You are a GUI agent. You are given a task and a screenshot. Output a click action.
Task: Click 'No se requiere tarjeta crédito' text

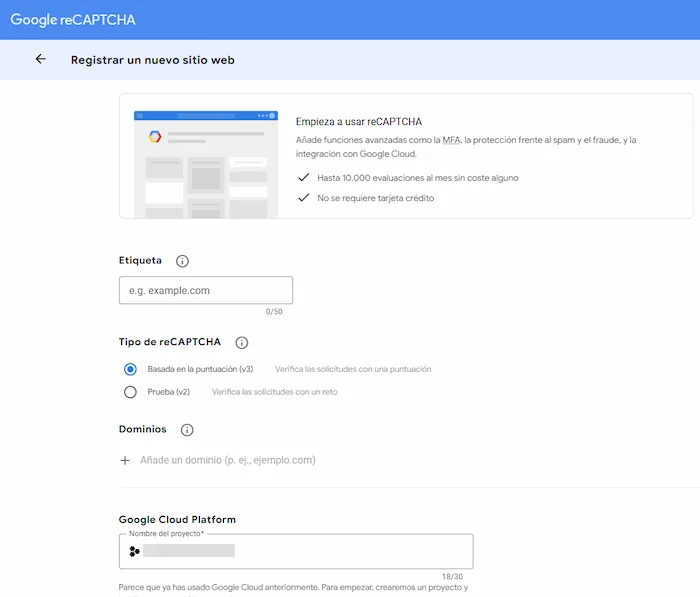(x=375, y=198)
